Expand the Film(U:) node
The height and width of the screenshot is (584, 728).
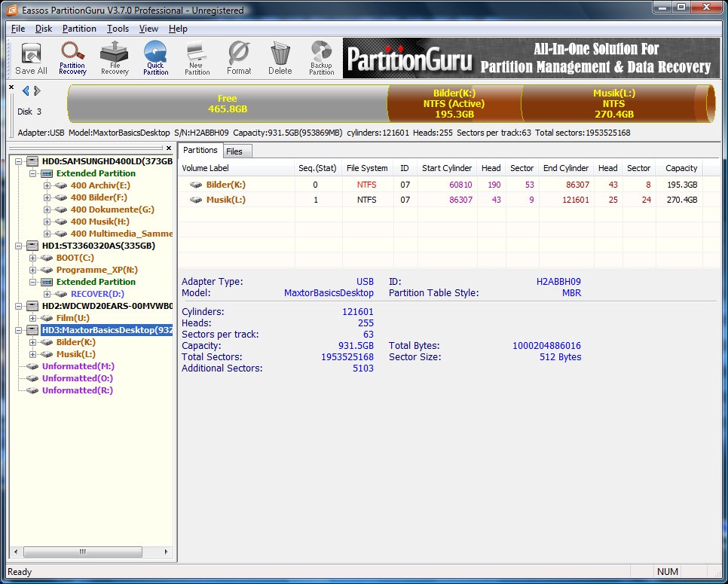tap(32, 318)
